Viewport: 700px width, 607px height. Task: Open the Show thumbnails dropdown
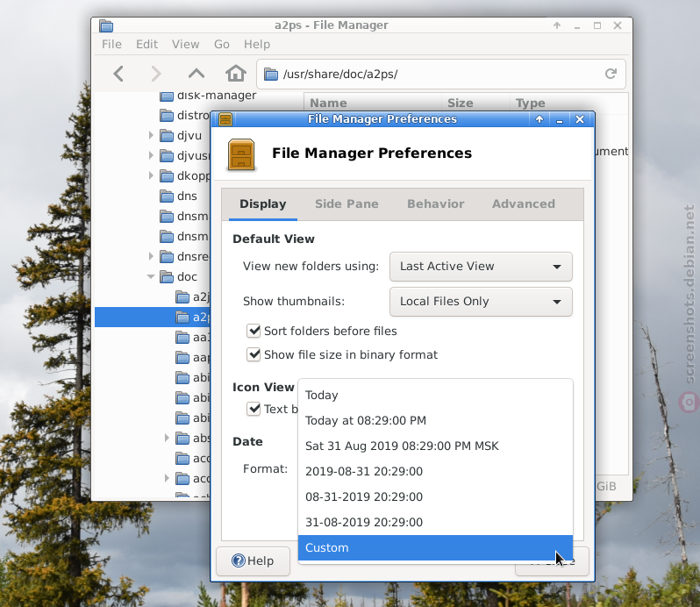[x=481, y=302]
